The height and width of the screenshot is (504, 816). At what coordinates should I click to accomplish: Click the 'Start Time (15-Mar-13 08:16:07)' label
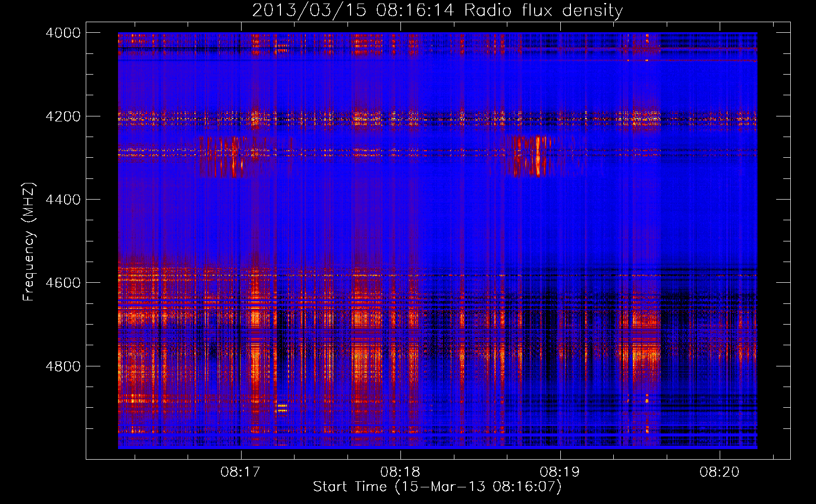click(437, 487)
